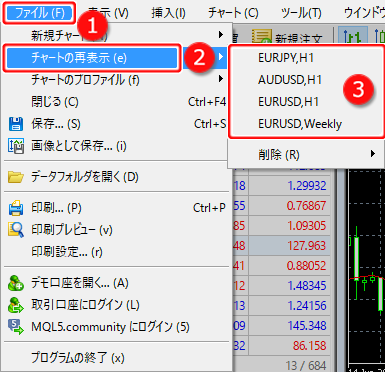This screenshot has height=372, width=385.
Task: Click the 取引口座にログイン icon
Action: (16, 305)
